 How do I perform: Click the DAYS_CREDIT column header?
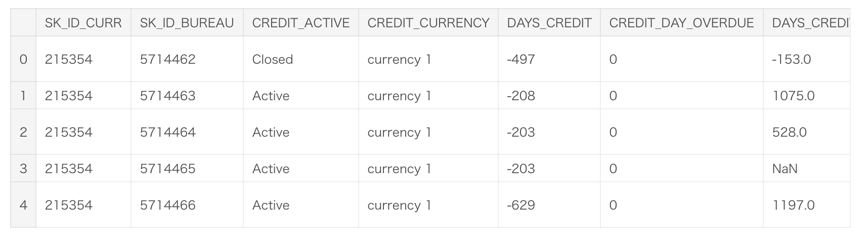549,23
